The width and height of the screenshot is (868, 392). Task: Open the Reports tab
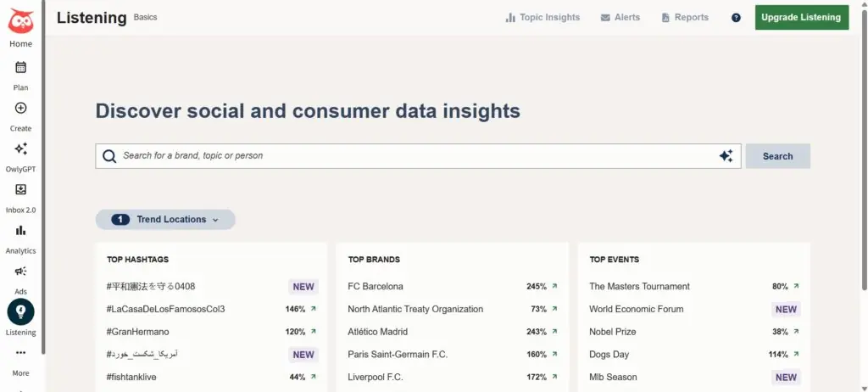pos(685,18)
